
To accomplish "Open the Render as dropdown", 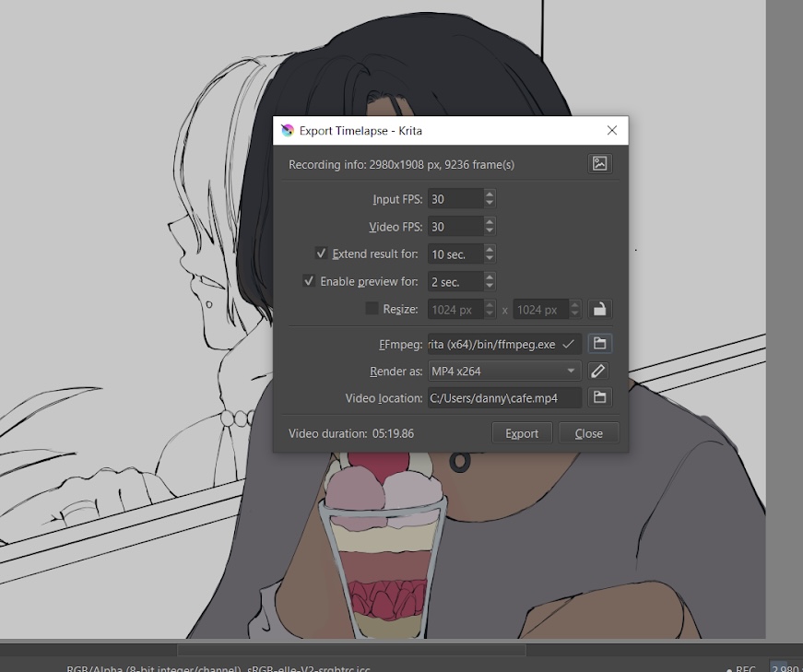I will (x=503, y=371).
